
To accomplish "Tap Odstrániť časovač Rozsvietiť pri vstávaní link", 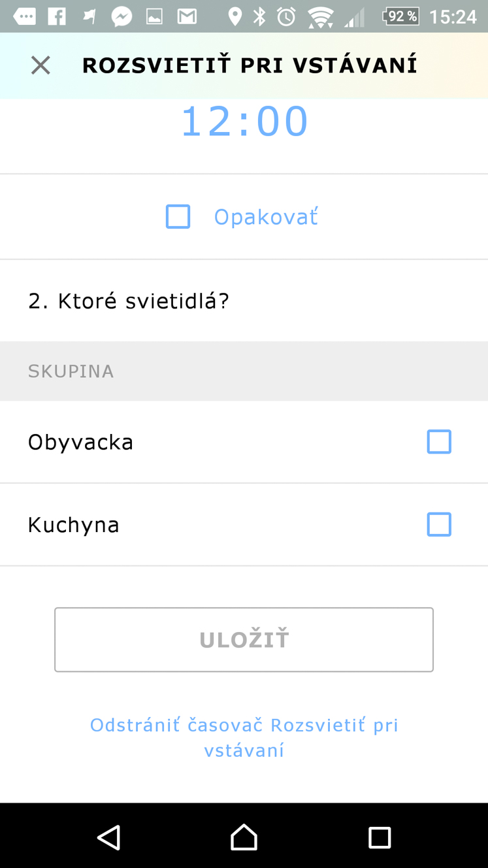I will pyautogui.click(x=244, y=737).
